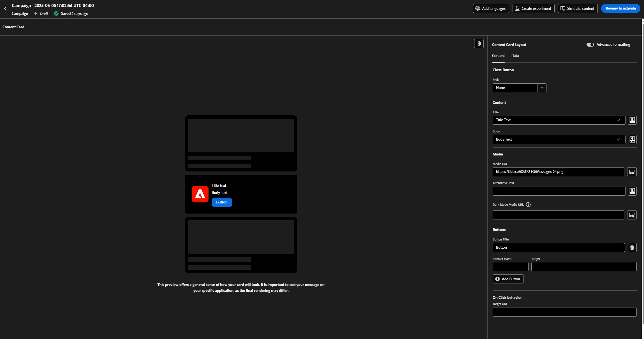Image resolution: width=644 pixels, height=339 pixels.
Task: Click the back arrow next to campaign name
Action: [5, 8]
